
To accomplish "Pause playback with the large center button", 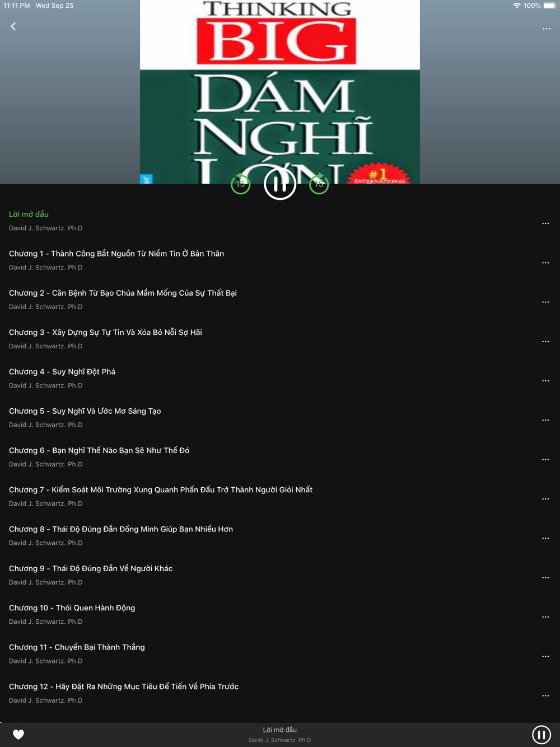I will click(x=280, y=184).
